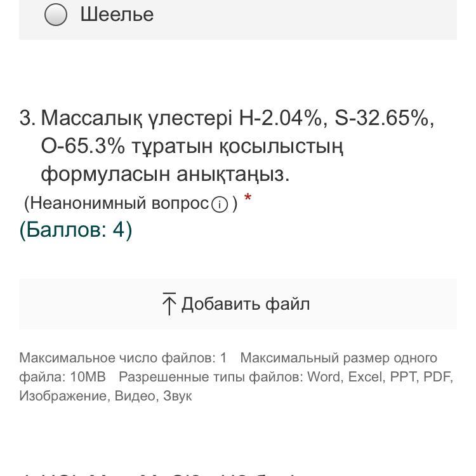Click the Максимальное число файлов hint
Screen dimensions: 476x476
tap(122, 358)
